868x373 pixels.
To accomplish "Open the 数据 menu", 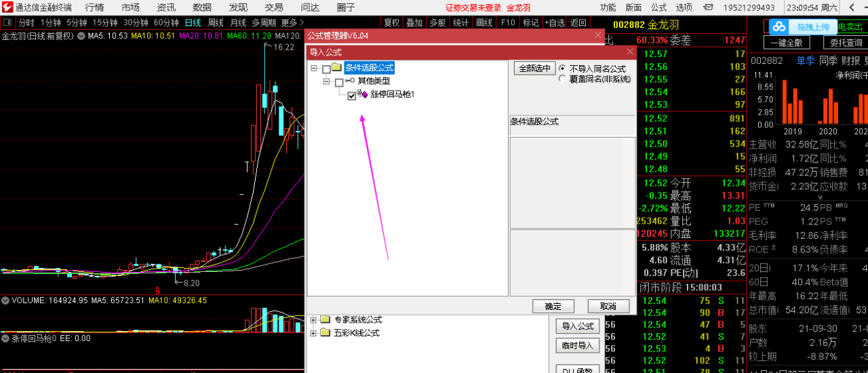I will [x=202, y=7].
